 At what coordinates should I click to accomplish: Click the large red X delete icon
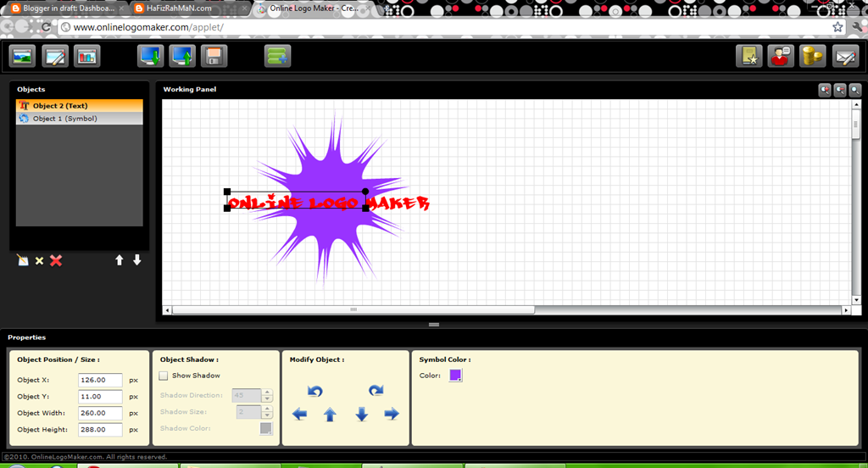pyautogui.click(x=56, y=260)
